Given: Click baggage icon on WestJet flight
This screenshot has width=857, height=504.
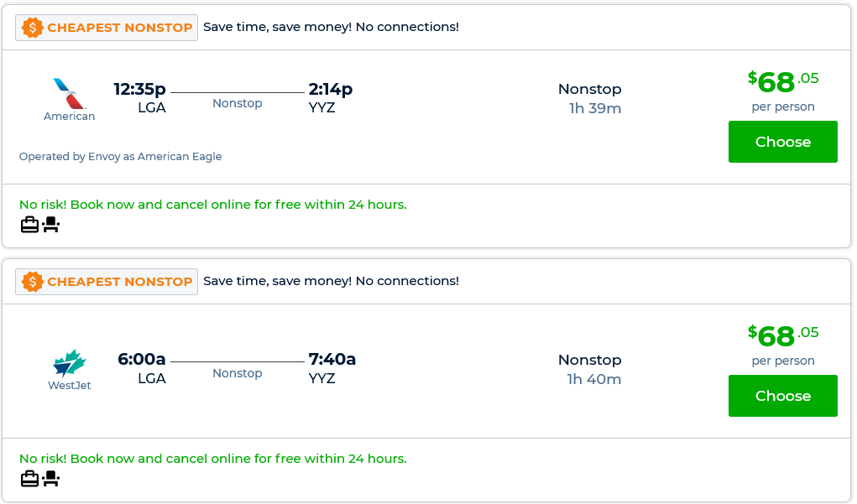Looking at the screenshot, I should [29, 479].
